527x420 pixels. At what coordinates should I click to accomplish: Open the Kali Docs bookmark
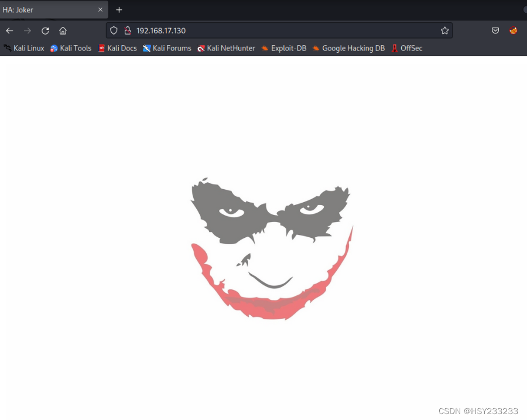point(118,48)
